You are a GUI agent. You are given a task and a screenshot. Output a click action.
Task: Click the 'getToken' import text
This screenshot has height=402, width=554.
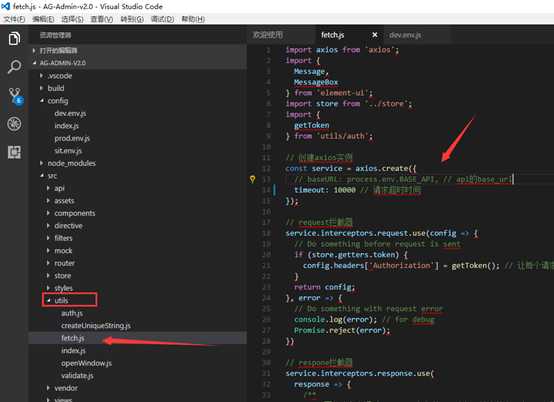(x=312, y=125)
